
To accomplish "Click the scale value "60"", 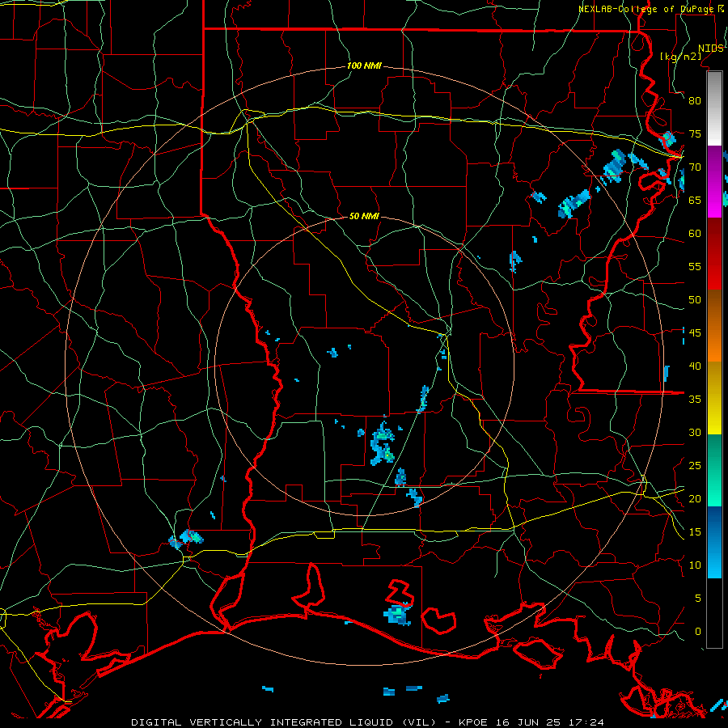I will coord(695,234).
